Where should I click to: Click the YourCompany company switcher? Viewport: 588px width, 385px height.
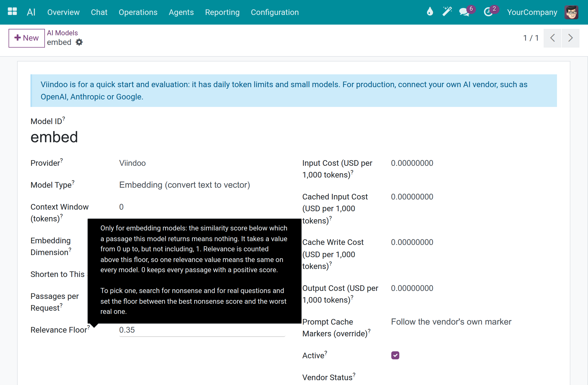(532, 12)
